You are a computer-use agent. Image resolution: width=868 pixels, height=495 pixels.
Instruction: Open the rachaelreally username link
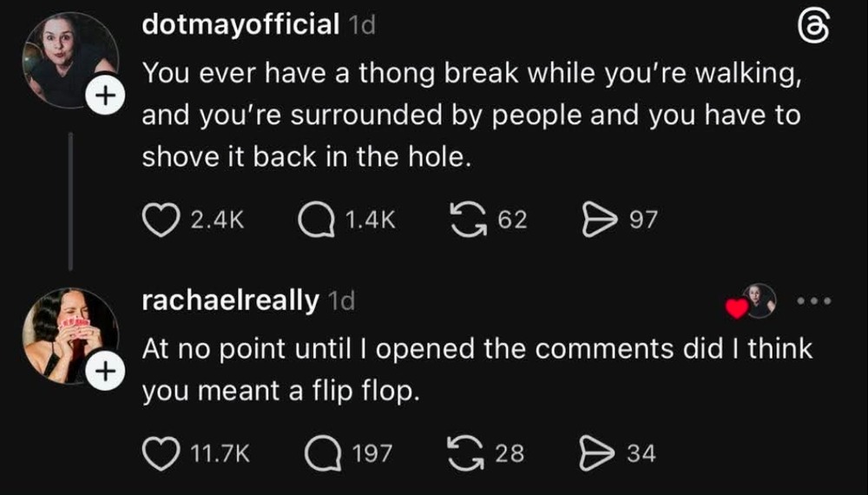click(x=230, y=300)
